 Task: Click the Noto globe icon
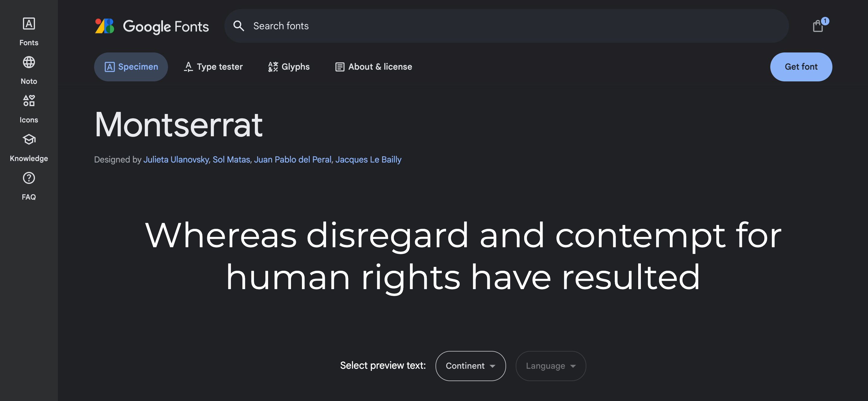tap(29, 62)
